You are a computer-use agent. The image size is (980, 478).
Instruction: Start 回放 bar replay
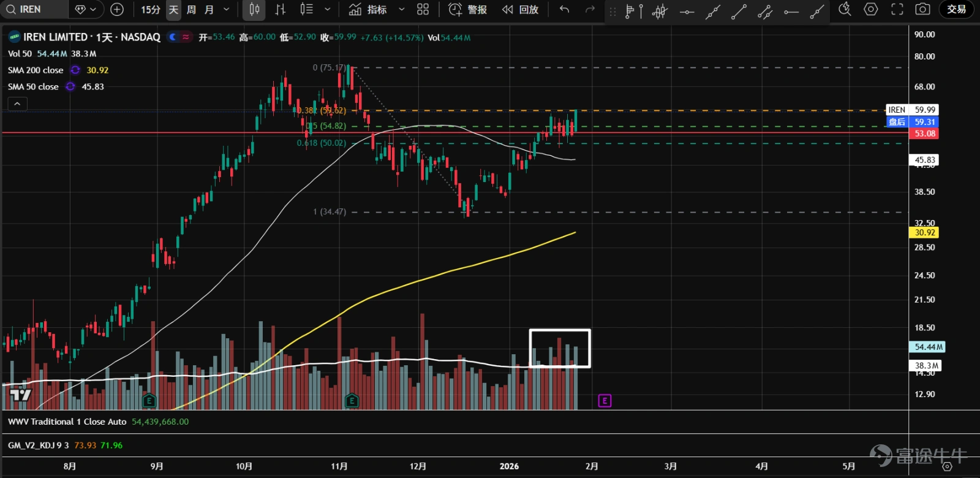(x=520, y=9)
